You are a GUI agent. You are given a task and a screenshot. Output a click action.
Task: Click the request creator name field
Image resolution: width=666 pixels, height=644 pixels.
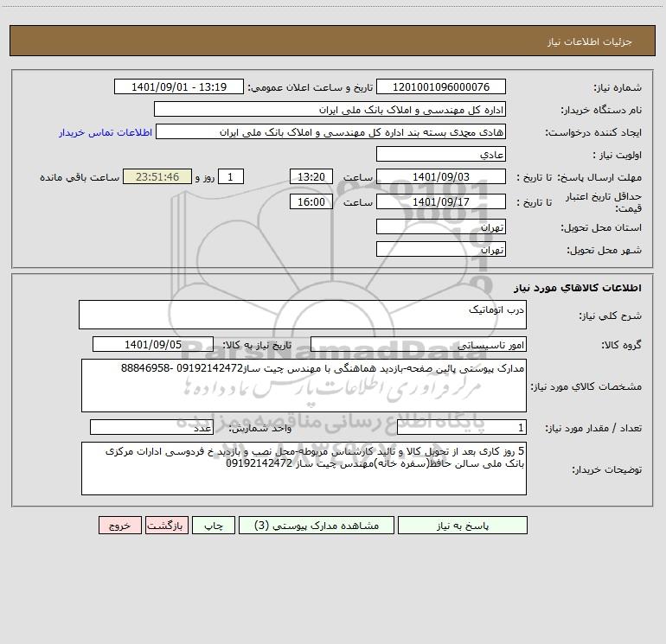click(x=331, y=131)
